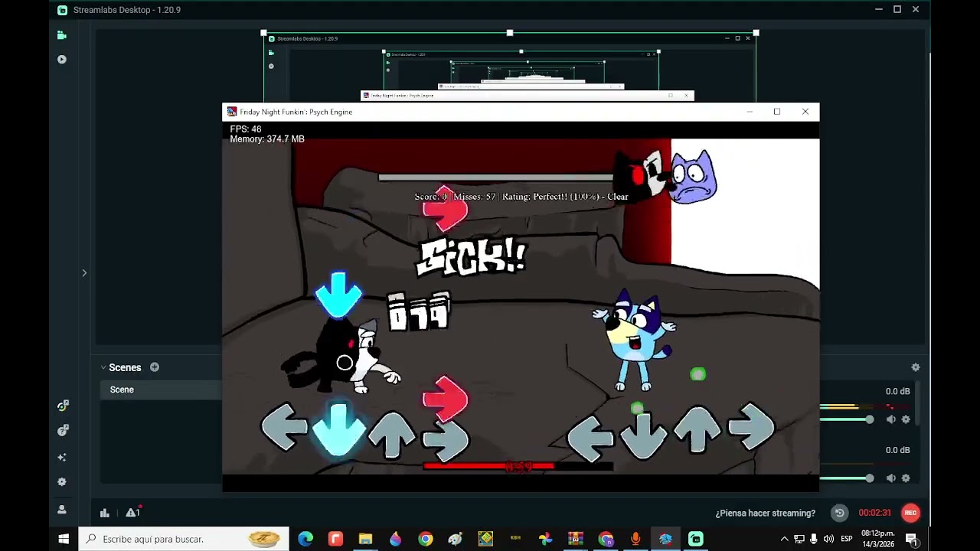Screen dimensions: 980x551
Task: Add a new scene with the plus button
Action: coord(155,367)
